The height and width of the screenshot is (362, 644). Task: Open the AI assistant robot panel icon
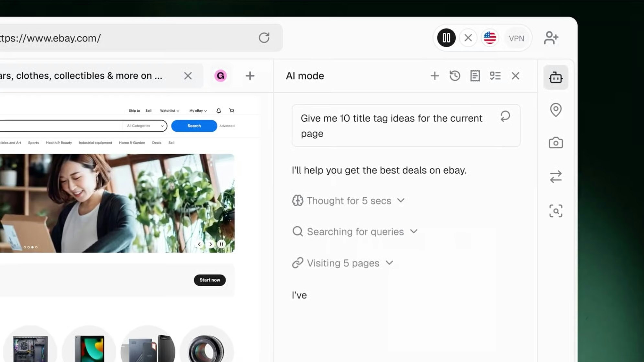click(556, 77)
